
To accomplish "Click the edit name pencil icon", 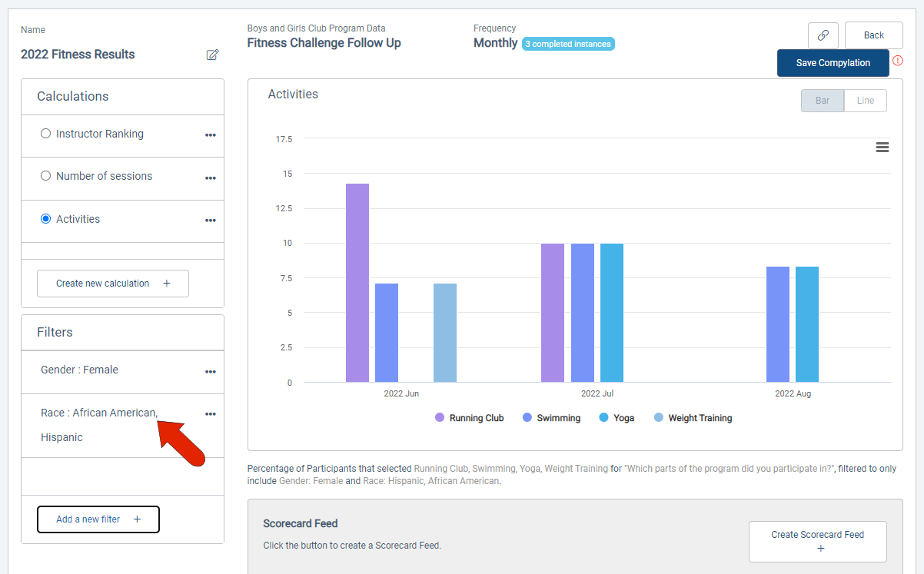I will click(x=212, y=55).
